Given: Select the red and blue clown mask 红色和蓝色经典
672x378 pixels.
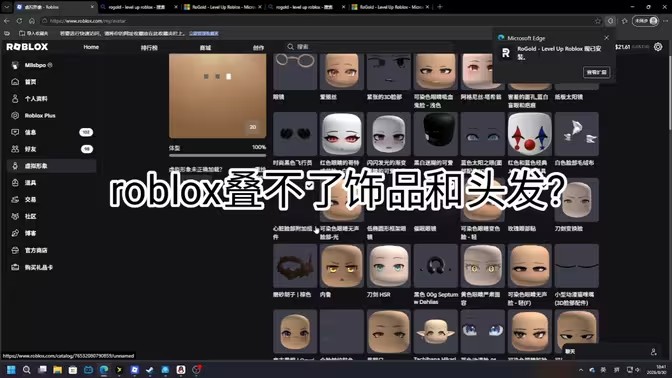Looking at the screenshot, I should pyautogui.click(x=529, y=134).
